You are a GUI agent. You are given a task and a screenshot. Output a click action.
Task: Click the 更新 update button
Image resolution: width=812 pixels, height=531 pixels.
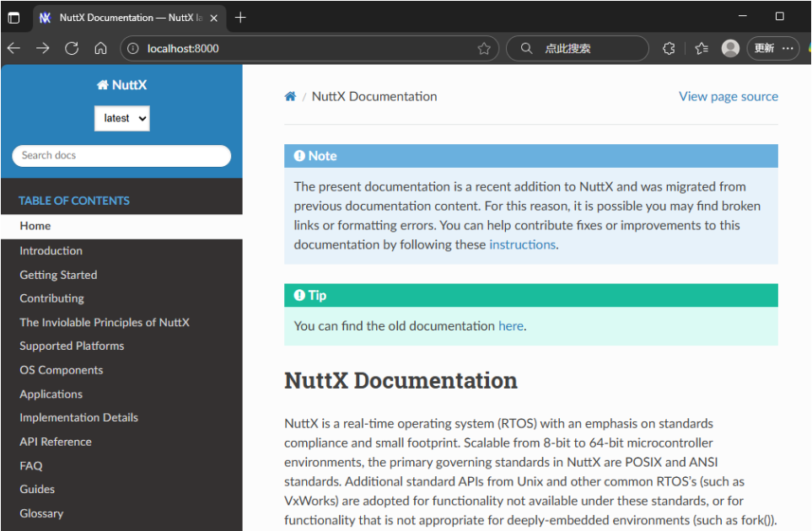pos(764,49)
